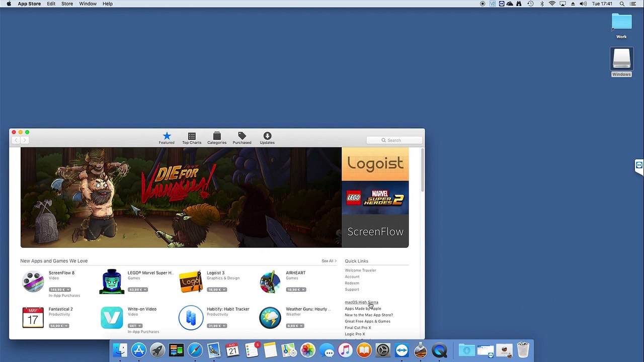Viewport: 644px width, 362px height.
Task: Open the Weather Guru app icon
Action: (x=270, y=318)
